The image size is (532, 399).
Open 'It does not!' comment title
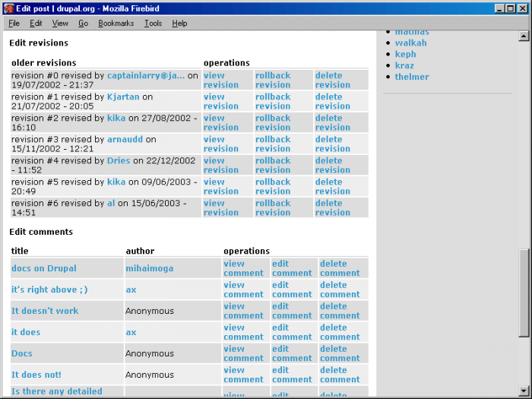tap(36, 375)
